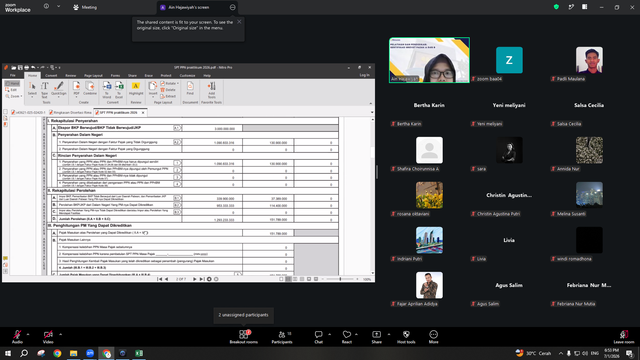Click the 2 unassigned participants tooltip
The image size is (640, 360).
click(x=243, y=315)
